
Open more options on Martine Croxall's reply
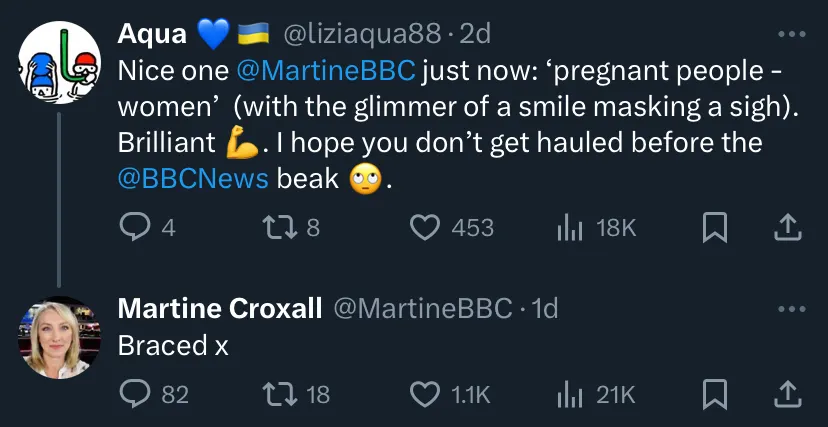tap(791, 308)
